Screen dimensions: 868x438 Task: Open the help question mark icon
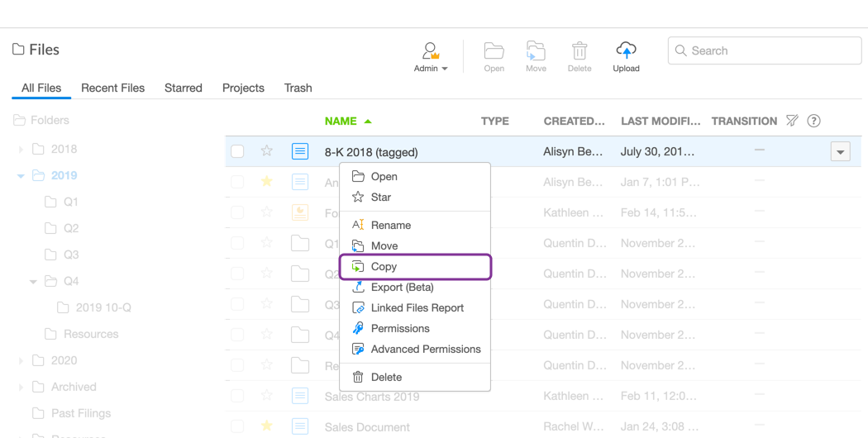pyautogui.click(x=813, y=121)
